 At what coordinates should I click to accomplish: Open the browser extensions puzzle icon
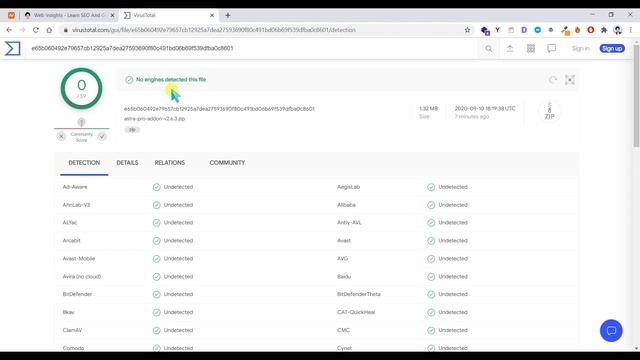click(604, 30)
